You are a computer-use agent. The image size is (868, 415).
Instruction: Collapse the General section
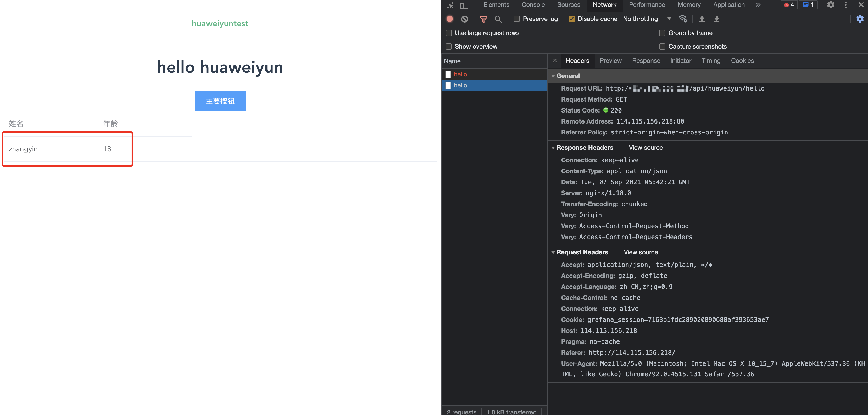pyautogui.click(x=553, y=76)
